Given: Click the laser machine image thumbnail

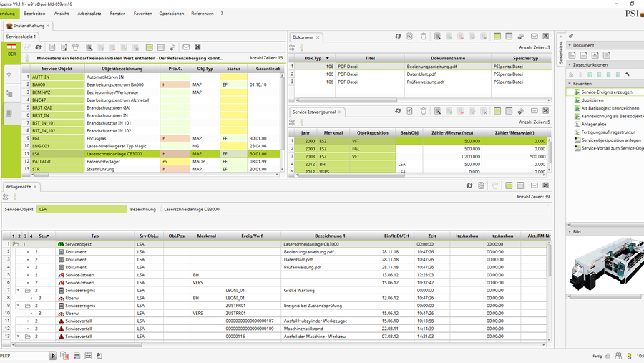Looking at the screenshot, I should [607, 264].
